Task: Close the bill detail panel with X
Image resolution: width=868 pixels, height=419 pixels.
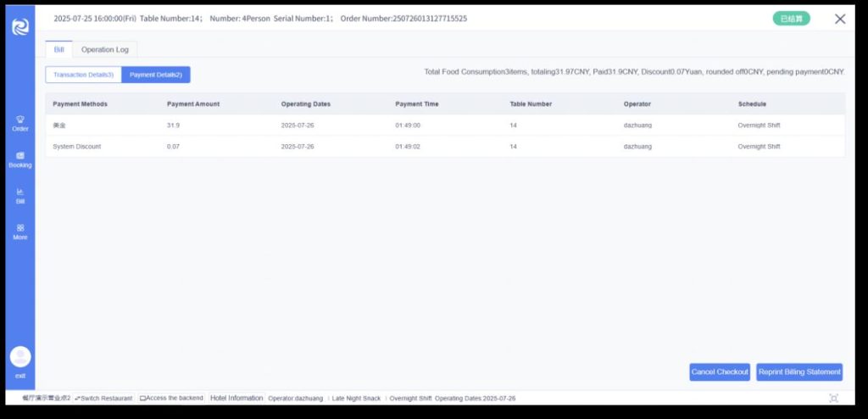Action: click(x=840, y=19)
